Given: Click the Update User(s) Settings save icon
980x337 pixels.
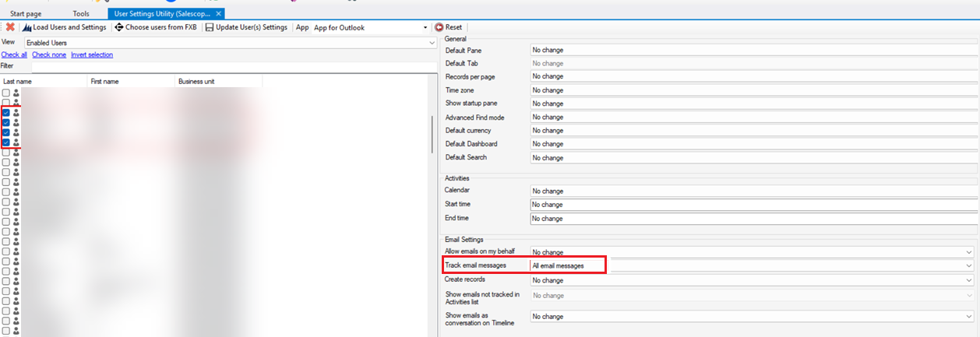Looking at the screenshot, I should [x=209, y=27].
